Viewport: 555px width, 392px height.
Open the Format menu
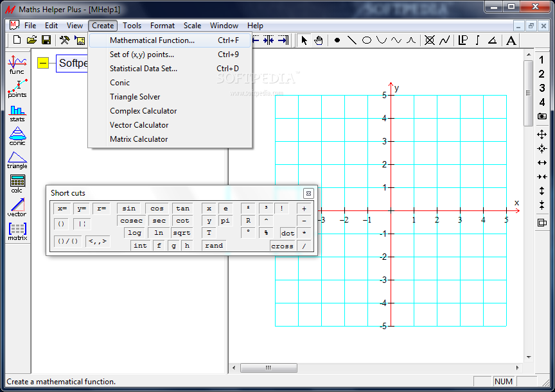163,26
